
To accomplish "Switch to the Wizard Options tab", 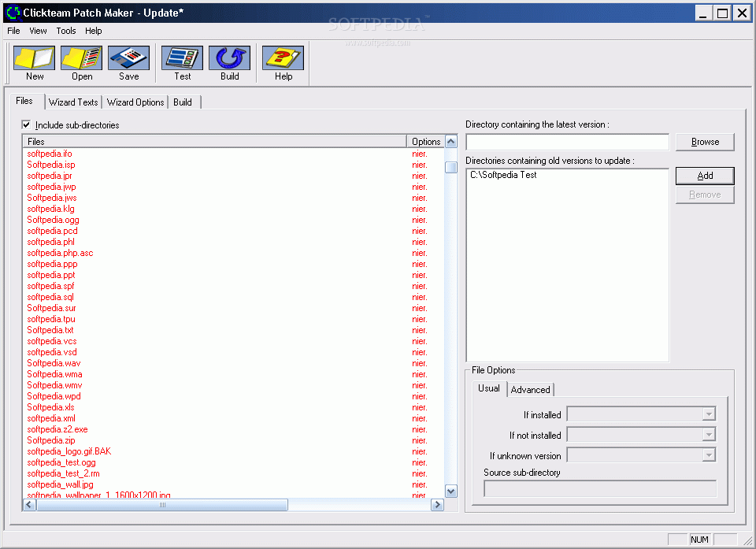I will (x=135, y=102).
